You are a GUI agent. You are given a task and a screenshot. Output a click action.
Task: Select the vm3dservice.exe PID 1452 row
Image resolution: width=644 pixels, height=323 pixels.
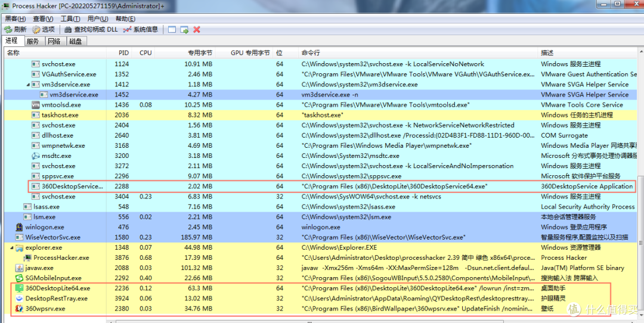pyautogui.click(x=320, y=95)
